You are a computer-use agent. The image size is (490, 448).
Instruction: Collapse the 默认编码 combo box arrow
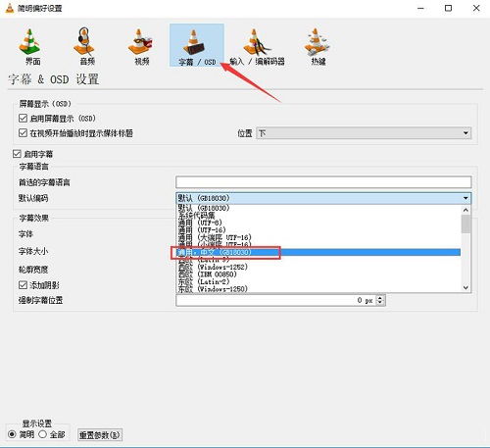click(465, 198)
